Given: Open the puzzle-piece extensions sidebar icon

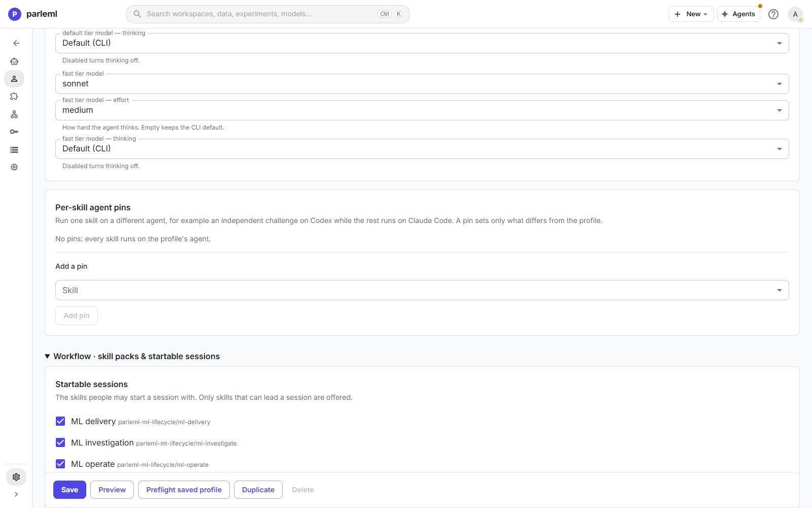Looking at the screenshot, I should [x=14, y=97].
